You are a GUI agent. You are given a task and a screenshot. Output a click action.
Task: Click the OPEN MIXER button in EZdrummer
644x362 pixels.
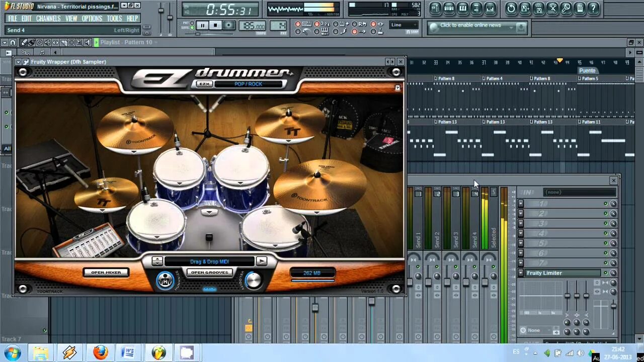[106, 273]
